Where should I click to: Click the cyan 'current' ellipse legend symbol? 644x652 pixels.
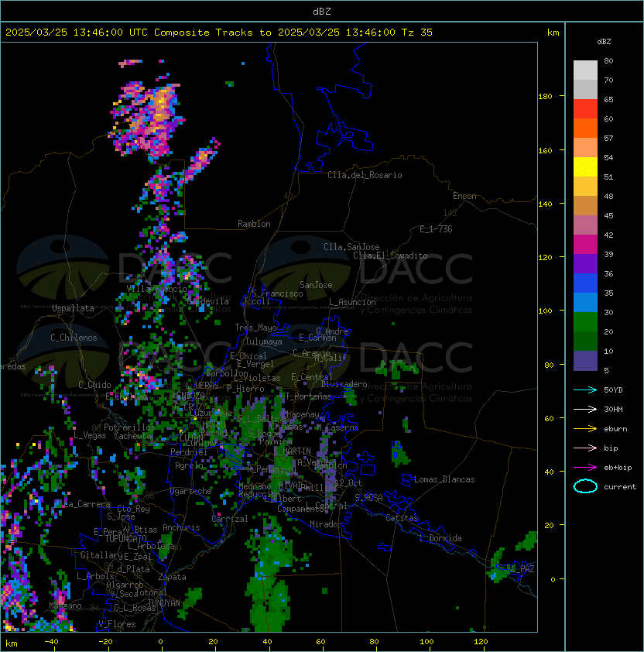pos(585,486)
